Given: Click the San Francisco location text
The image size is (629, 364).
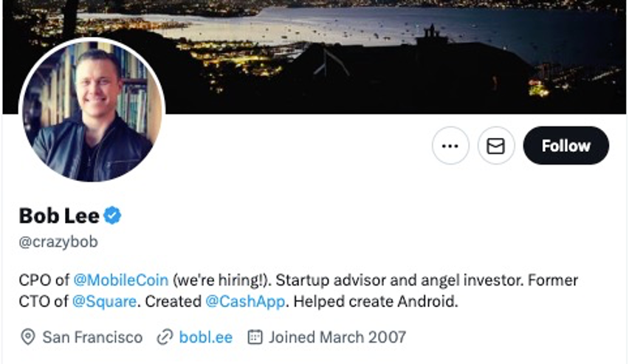Looking at the screenshot, I should pos(92,337).
